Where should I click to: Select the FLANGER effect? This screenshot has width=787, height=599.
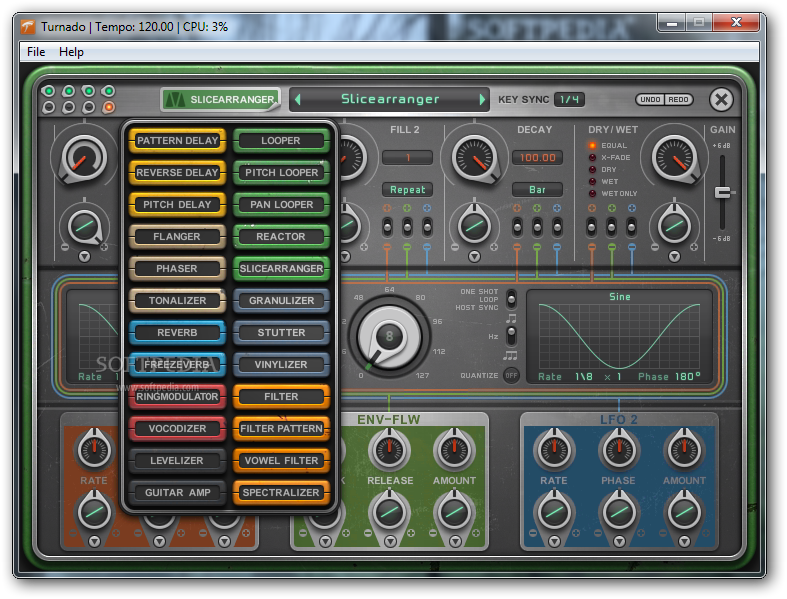click(x=177, y=236)
